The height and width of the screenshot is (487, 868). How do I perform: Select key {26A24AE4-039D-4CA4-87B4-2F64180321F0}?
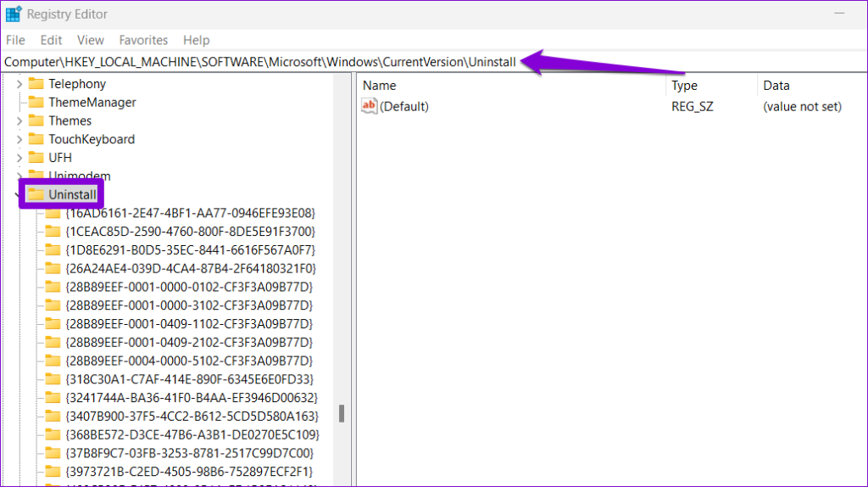pos(191,268)
